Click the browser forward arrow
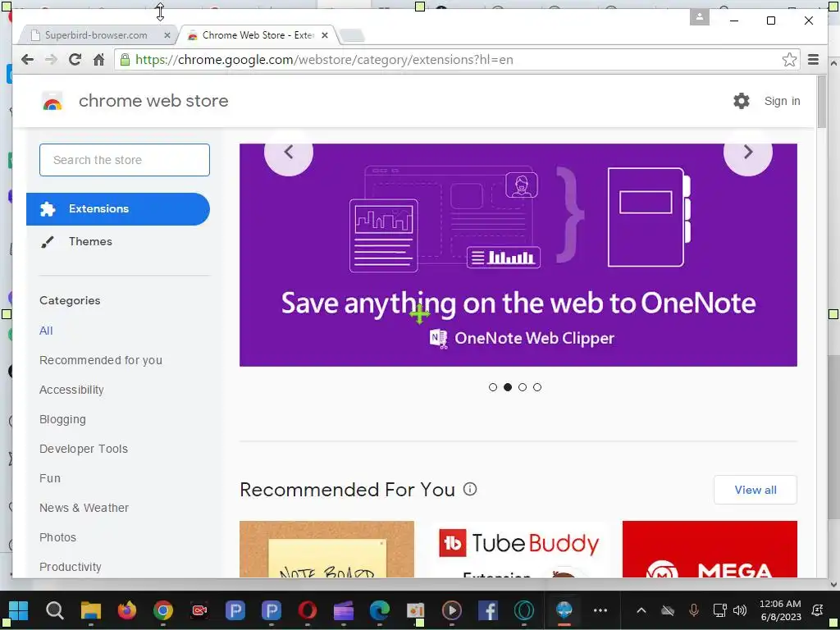The height and width of the screenshot is (630, 840). pyautogui.click(x=51, y=59)
